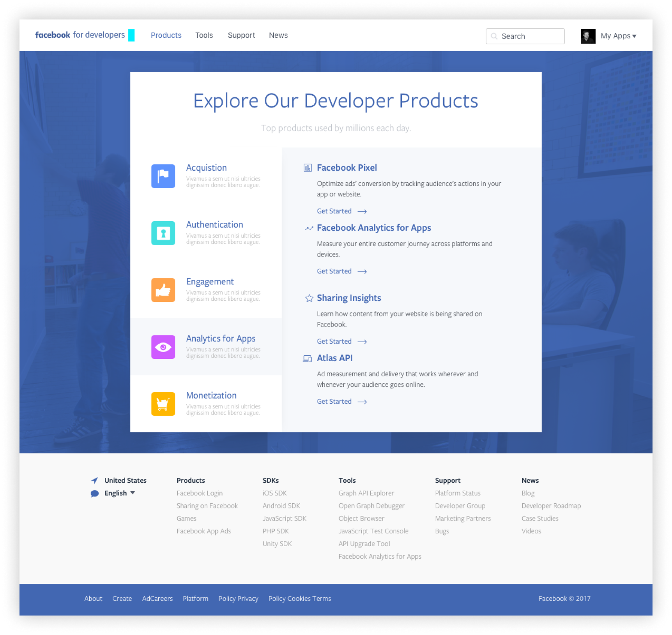Go to the Support navigation item
The width and height of the screenshot is (672, 635).
click(241, 35)
